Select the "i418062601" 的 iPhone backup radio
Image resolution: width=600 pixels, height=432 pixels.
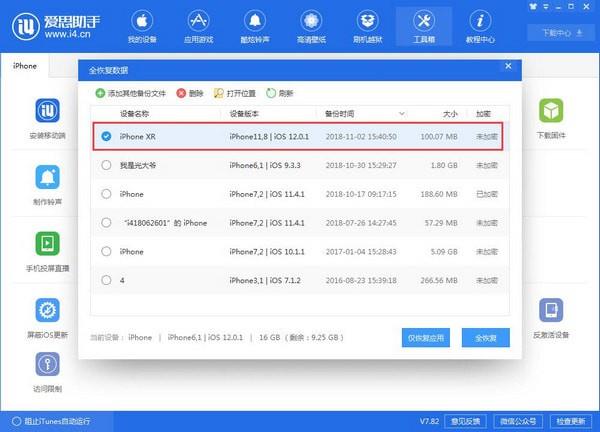(106, 223)
